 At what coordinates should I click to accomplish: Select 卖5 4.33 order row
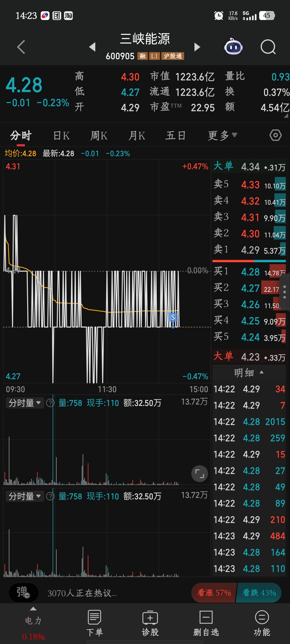(249, 185)
